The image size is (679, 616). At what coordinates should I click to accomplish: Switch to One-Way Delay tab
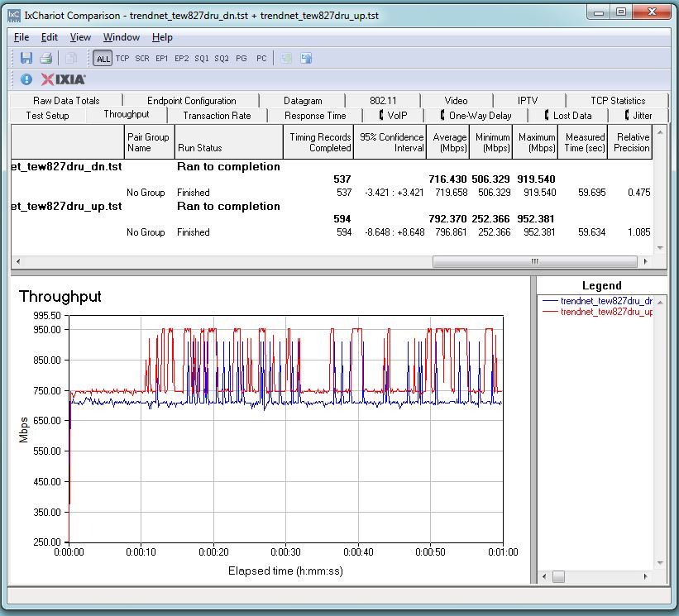pyautogui.click(x=476, y=116)
